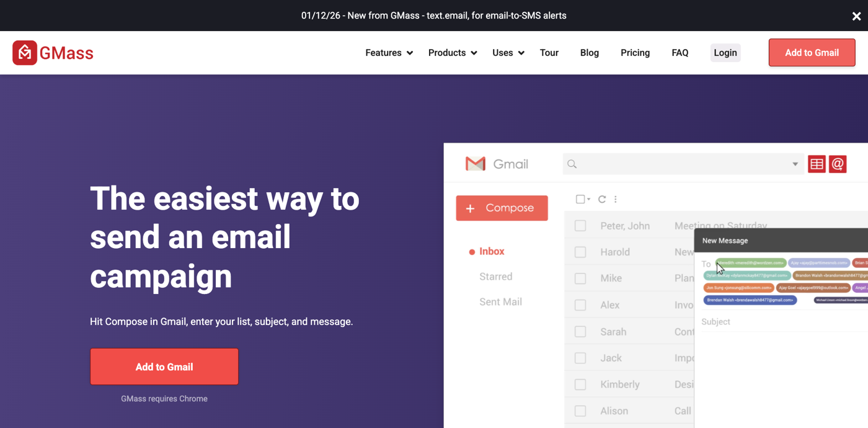Viewport: 868px width, 428px height.
Task: Click the Login button
Action: [725, 53]
